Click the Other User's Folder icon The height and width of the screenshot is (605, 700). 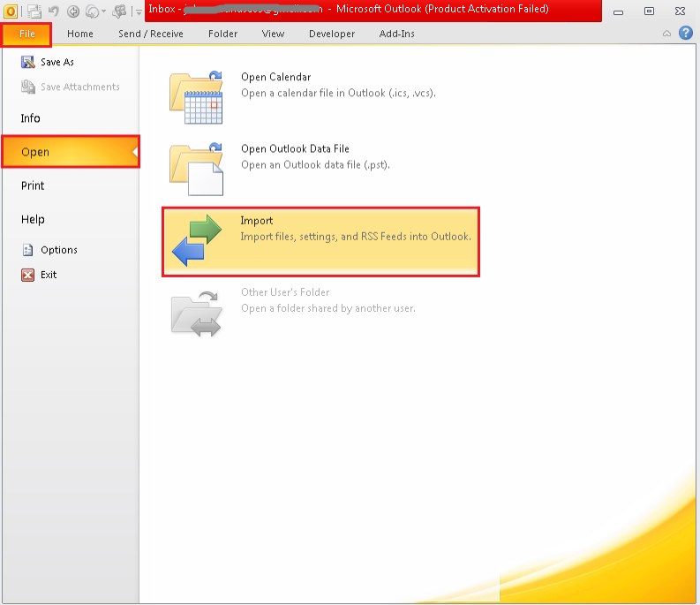(197, 314)
